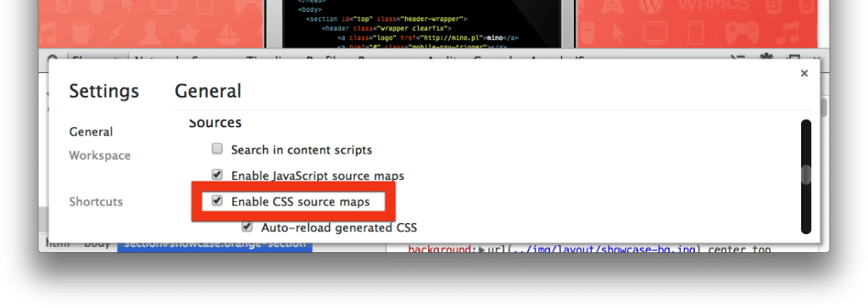Screen dimensions: 868x308
Task: Uncheck Auto-reload generated CSS checkbox
Action: 247,227
